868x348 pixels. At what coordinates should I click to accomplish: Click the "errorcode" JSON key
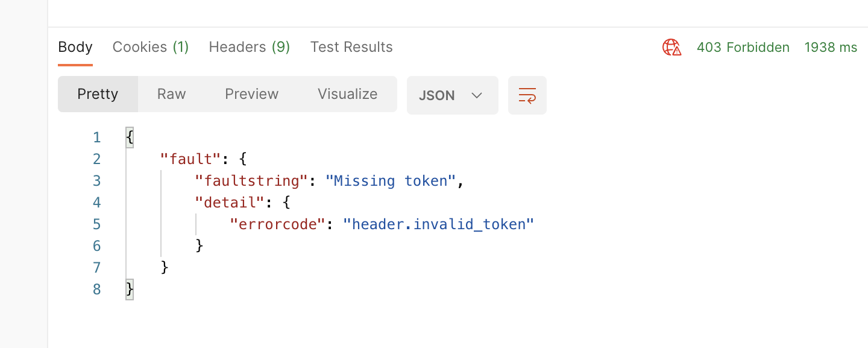[x=276, y=224]
